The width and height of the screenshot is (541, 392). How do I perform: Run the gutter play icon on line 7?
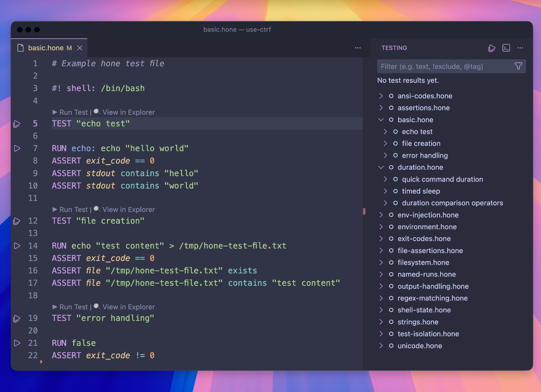coord(17,148)
